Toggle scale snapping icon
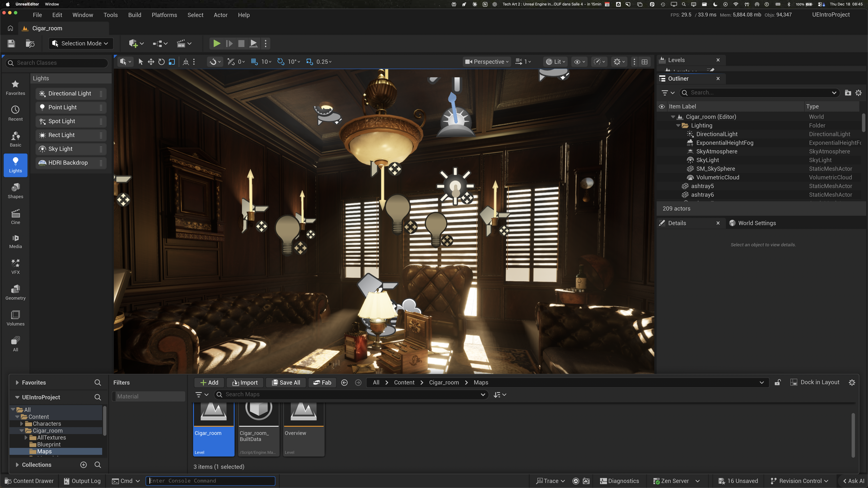The height and width of the screenshot is (488, 868). [x=309, y=62]
